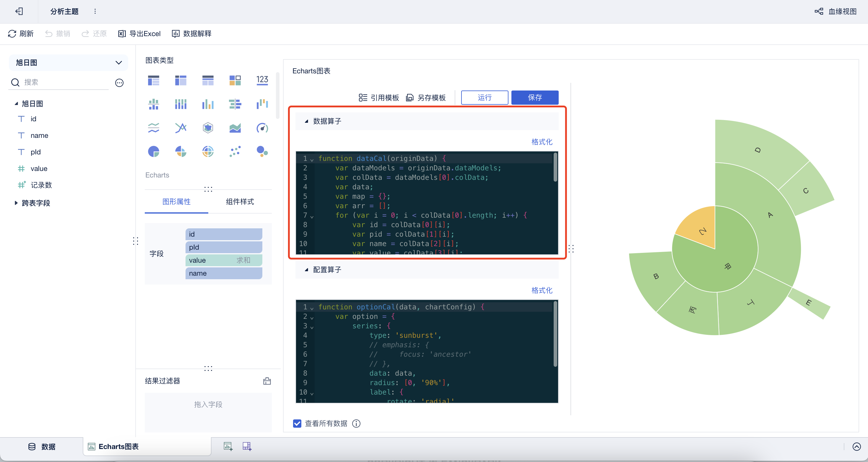The width and height of the screenshot is (868, 462).
Task: Click the field search input box
Action: click(x=64, y=82)
